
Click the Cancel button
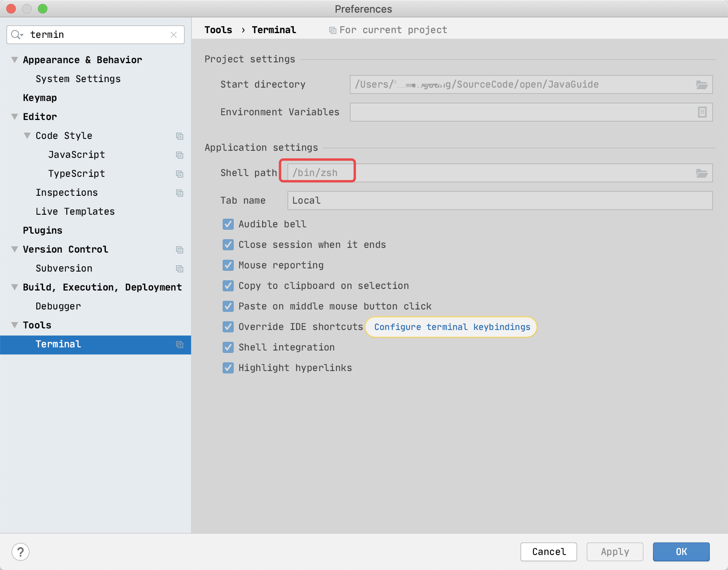pos(548,551)
